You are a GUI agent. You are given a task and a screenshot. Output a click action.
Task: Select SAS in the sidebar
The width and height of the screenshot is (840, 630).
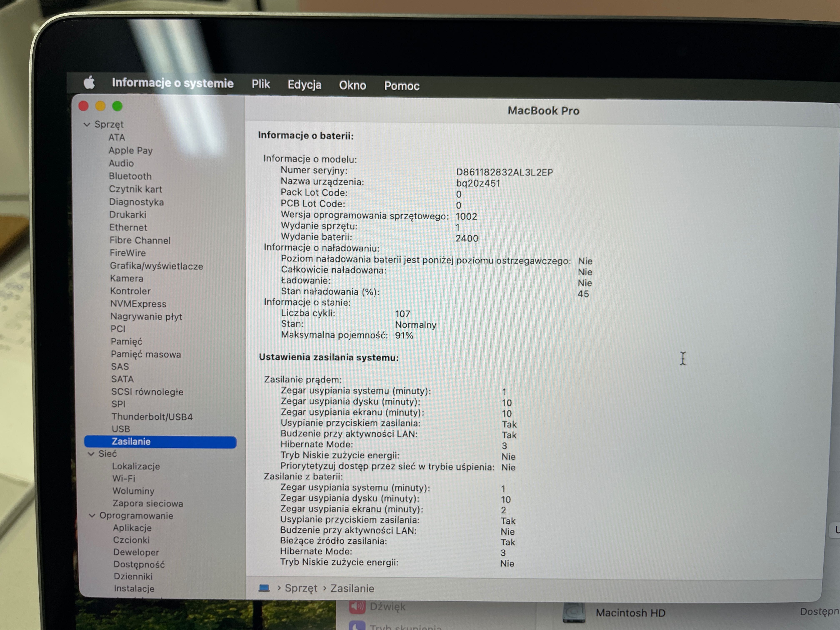click(x=120, y=367)
